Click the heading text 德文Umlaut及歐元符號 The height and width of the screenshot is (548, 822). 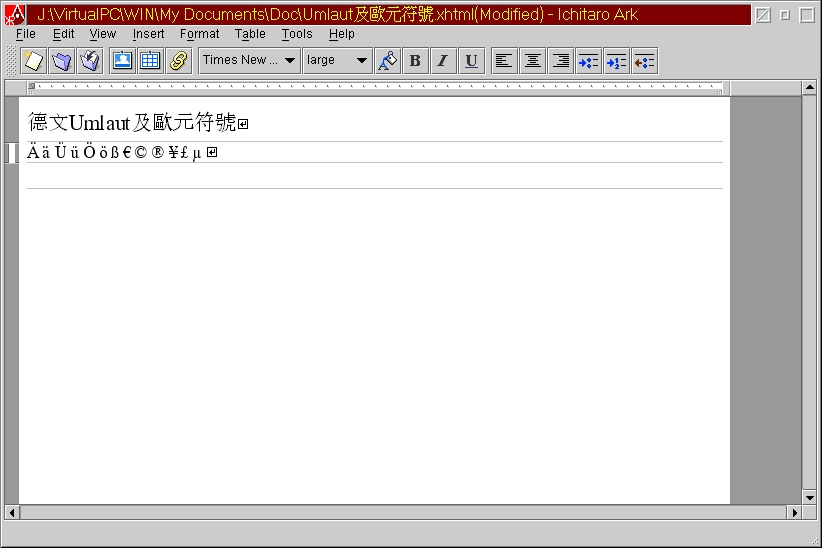pos(132,123)
